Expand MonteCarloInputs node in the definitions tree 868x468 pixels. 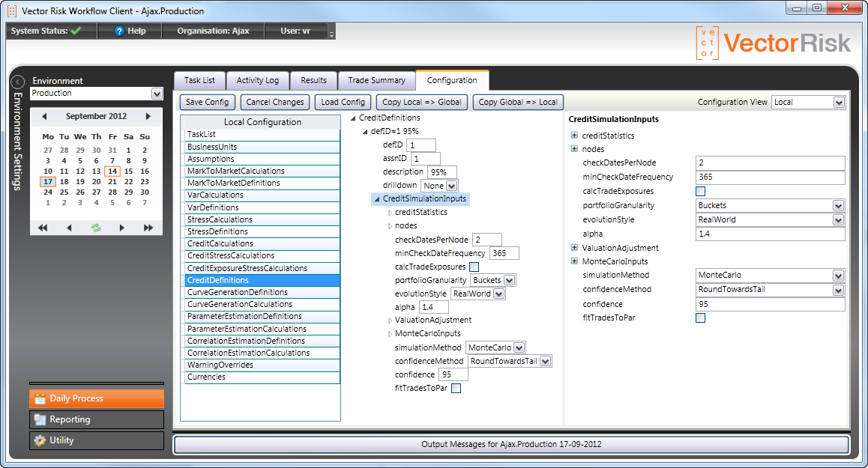coord(390,334)
